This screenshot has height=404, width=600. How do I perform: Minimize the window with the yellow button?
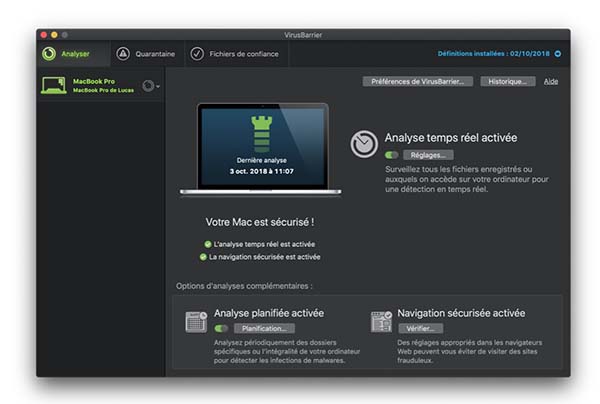(54, 35)
